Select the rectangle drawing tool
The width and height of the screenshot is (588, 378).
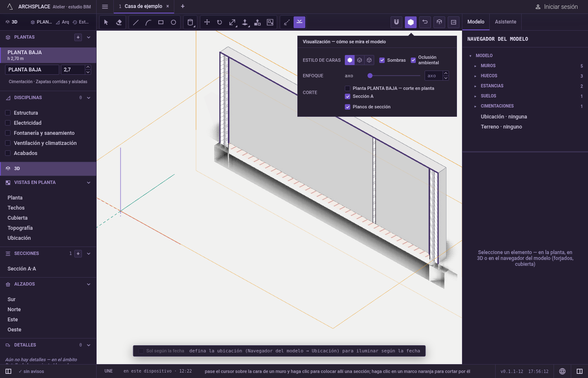(161, 22)
